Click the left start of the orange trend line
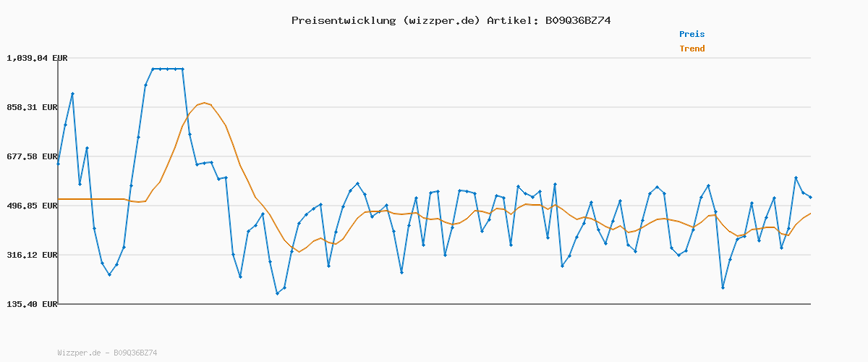Viewport: 868px width, 362px height. [x=59, y=199]
